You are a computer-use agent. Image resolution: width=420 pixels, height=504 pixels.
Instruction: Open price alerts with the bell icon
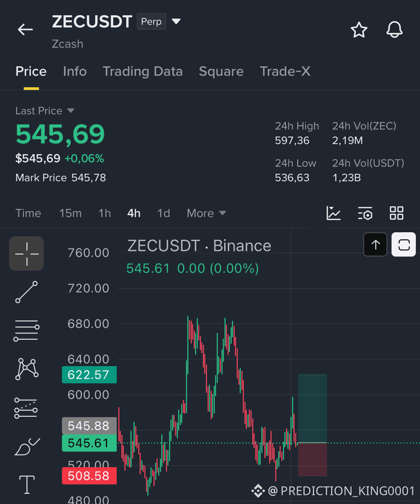click(x=394, y=29)
